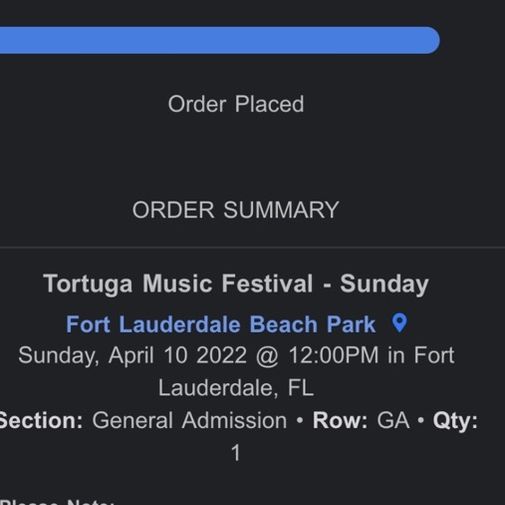Select the Lauderdale, FL location text
Screen dimensions: 505x505
(236, 388)
